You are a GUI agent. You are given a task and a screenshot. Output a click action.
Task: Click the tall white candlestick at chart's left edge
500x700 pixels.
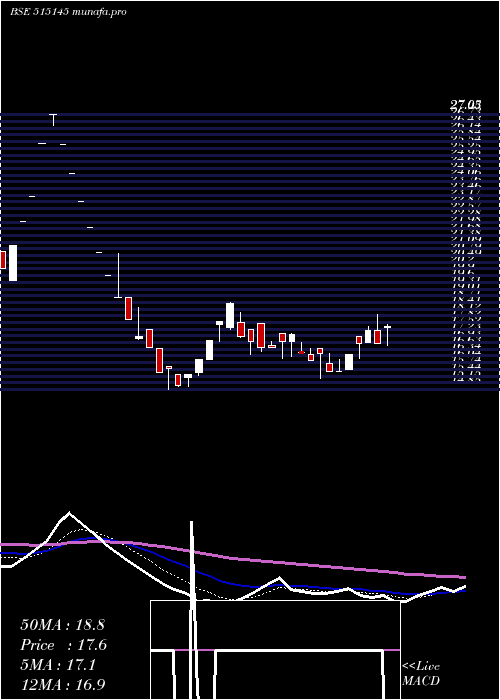(x=13, y=263)
